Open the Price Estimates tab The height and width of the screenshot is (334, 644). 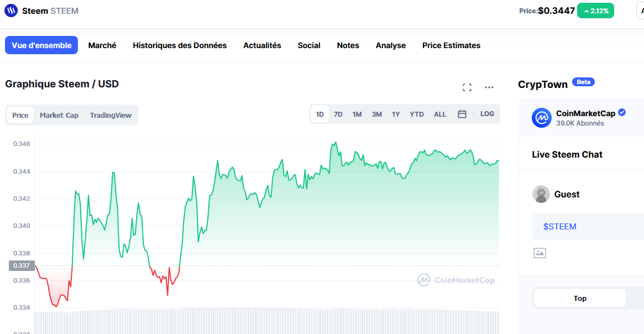(452, 45)
